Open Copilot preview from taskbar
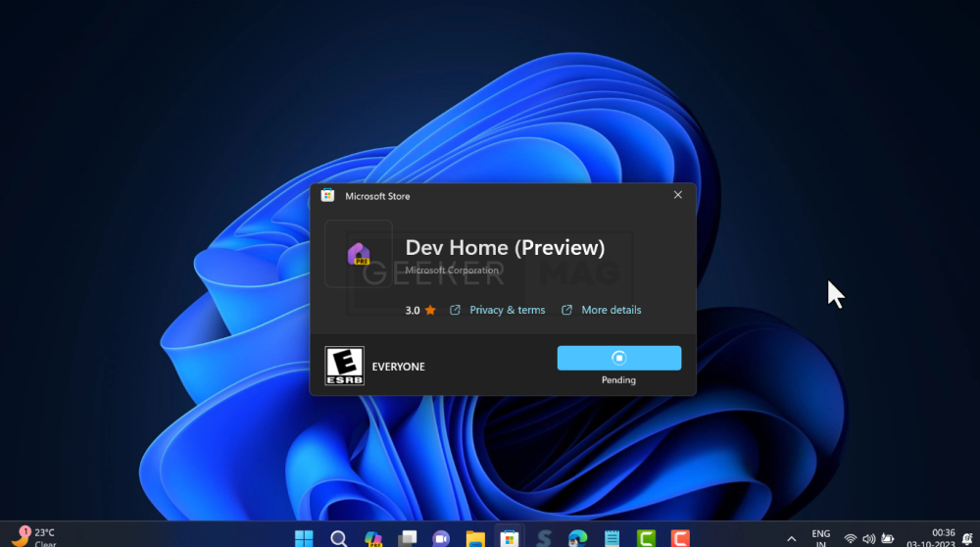 (373, 538)
